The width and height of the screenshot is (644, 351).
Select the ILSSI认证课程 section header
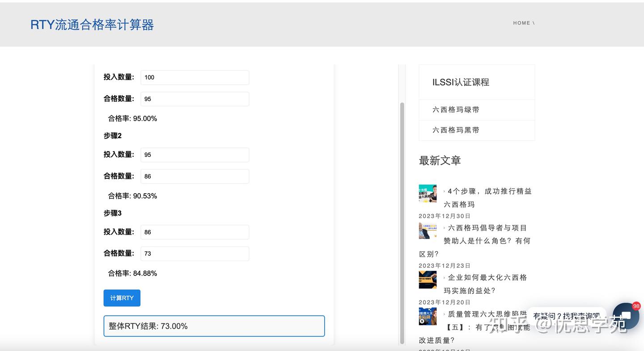[x=461, y=82]
